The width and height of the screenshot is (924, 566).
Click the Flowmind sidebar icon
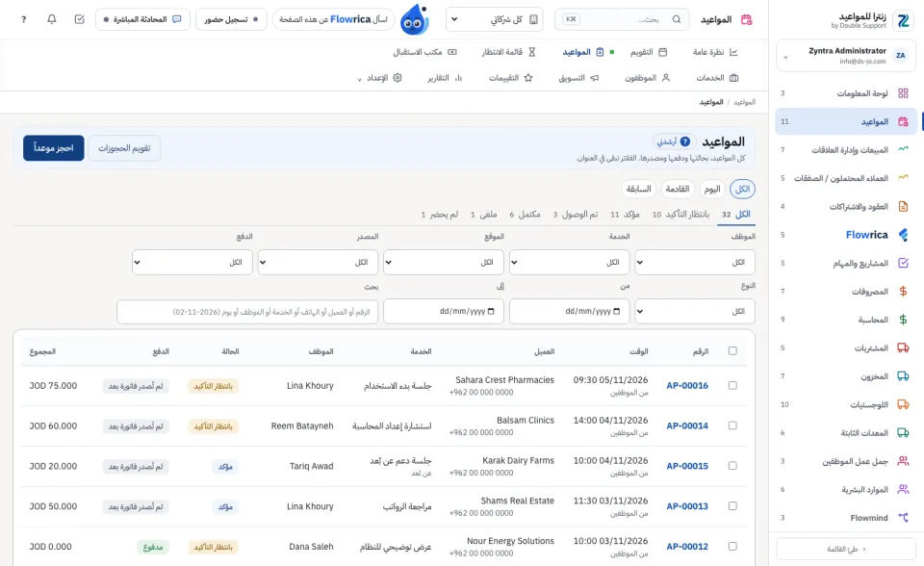903,518
